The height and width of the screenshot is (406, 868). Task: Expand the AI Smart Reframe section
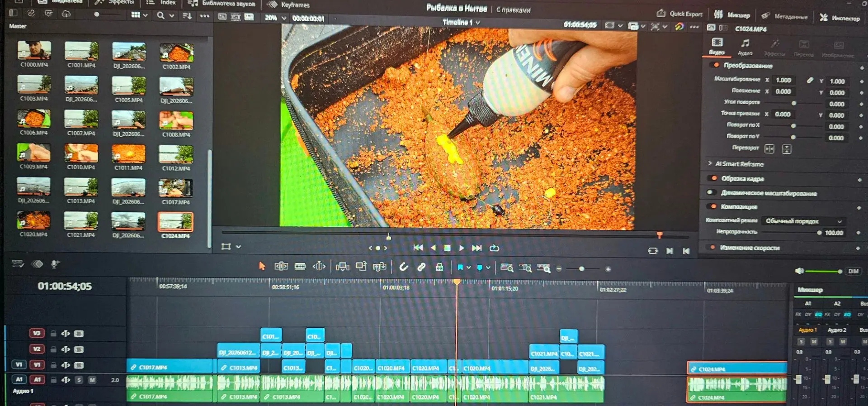(x=710, y=163)
